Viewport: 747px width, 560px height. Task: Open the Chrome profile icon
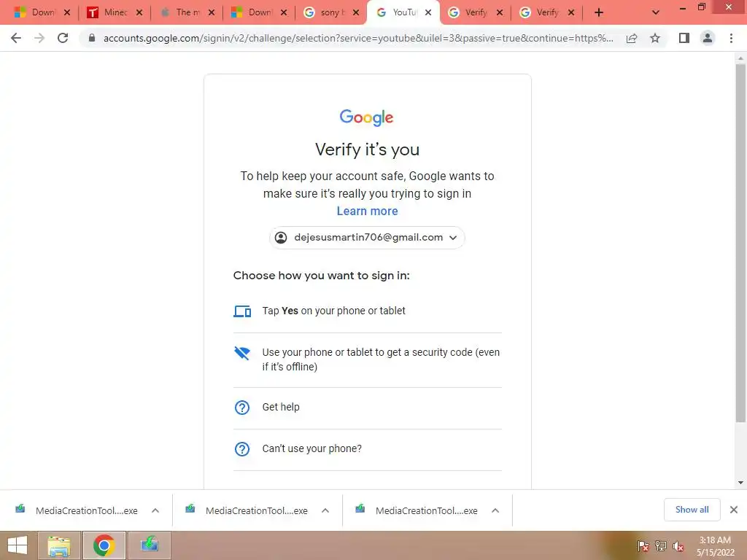[708, 38]
